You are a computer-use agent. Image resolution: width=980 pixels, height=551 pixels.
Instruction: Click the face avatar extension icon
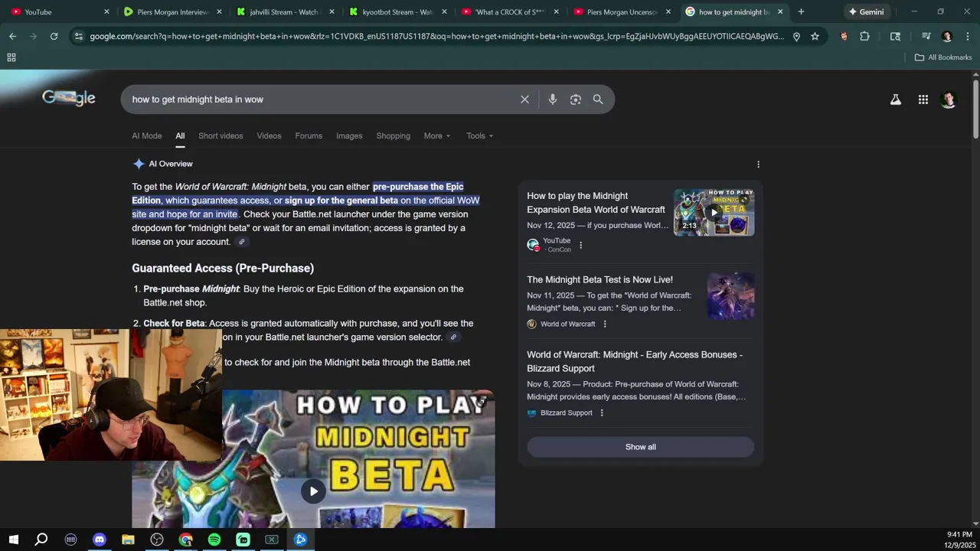pyautogui.click(x=844, y=36)
